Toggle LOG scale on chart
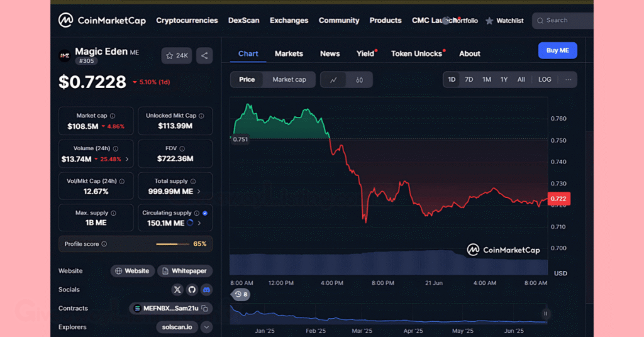Image resolution: width=644 pixels, height=337 pixels. (545, 80)
